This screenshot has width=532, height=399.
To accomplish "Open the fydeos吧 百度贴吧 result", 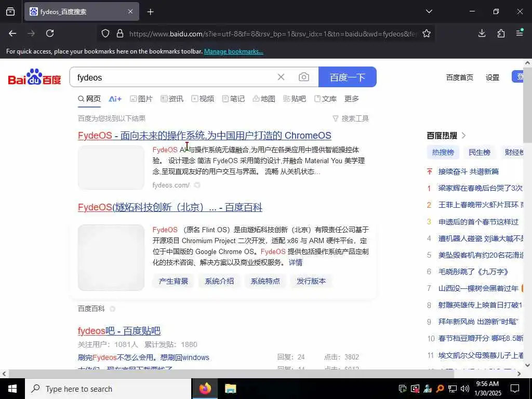I will coord(119,331).
